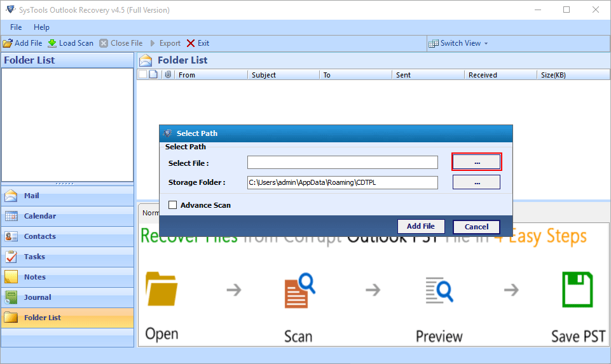Open the File menu
Image resolution: width=611 pixels, height=364 pixels.
click(x=16, y=27)
